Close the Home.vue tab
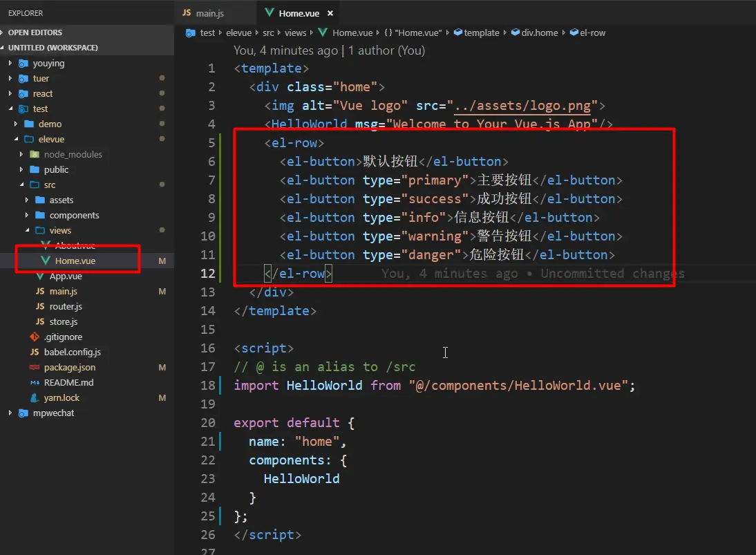This screenshot has width=756, height=555. click(x=330, y=13)
